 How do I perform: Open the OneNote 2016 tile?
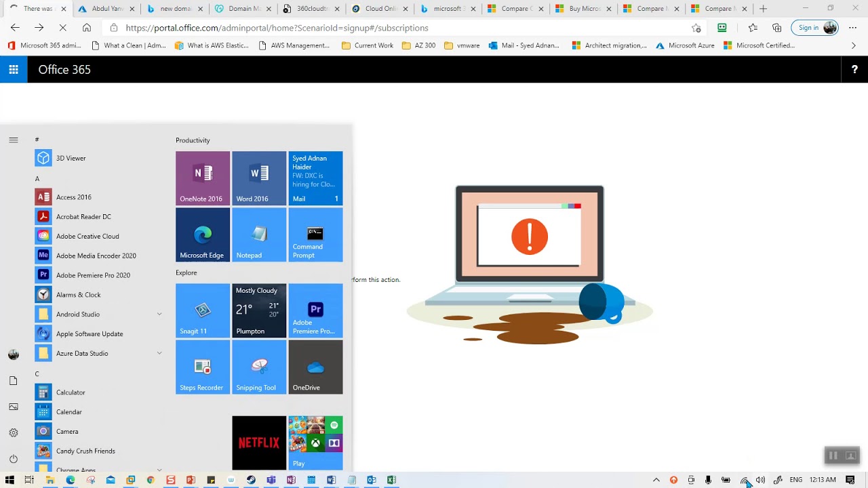203,178
